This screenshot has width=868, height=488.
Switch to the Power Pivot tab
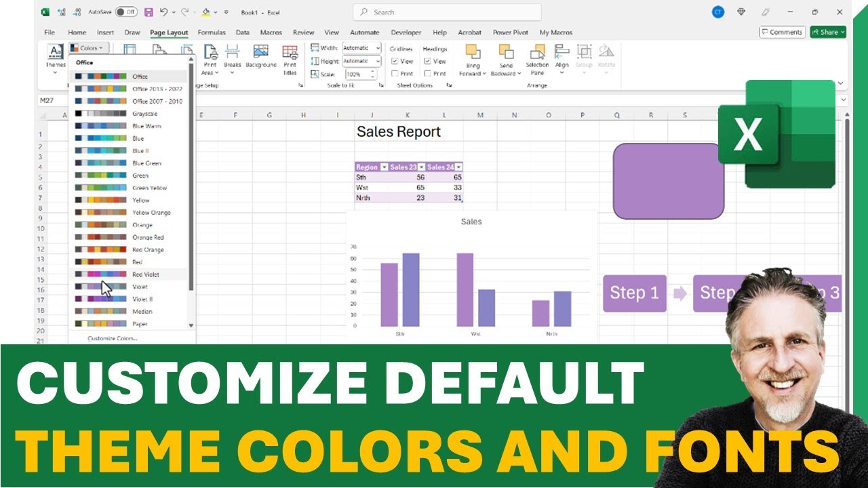pyautogui.click(x=512, y=33)
